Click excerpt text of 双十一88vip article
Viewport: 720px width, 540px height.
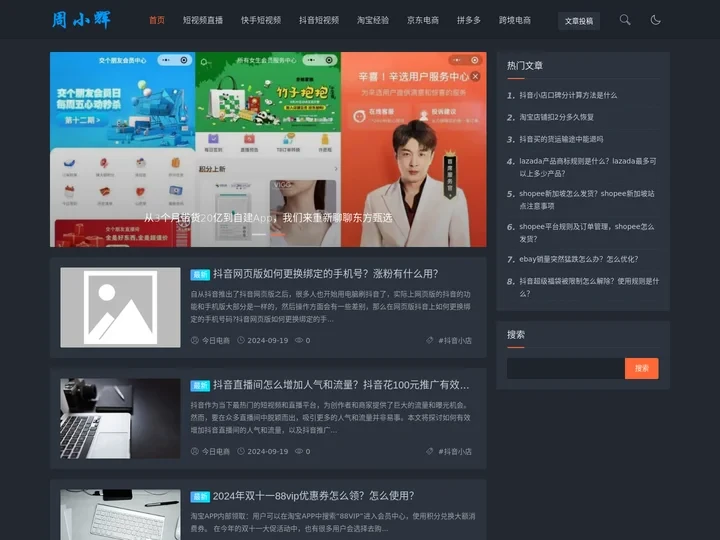pos(333,523)
